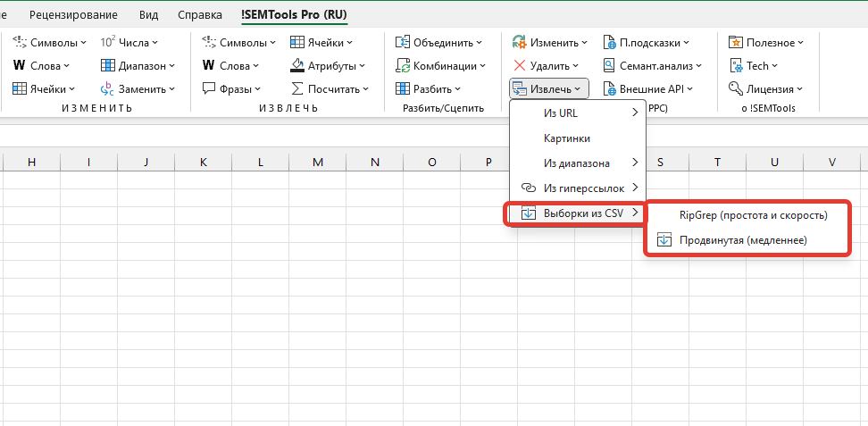Expand the Комбинации dropdown arrow
The height and width of the screenshot is (426, 868).
click(x=481, y=66)
